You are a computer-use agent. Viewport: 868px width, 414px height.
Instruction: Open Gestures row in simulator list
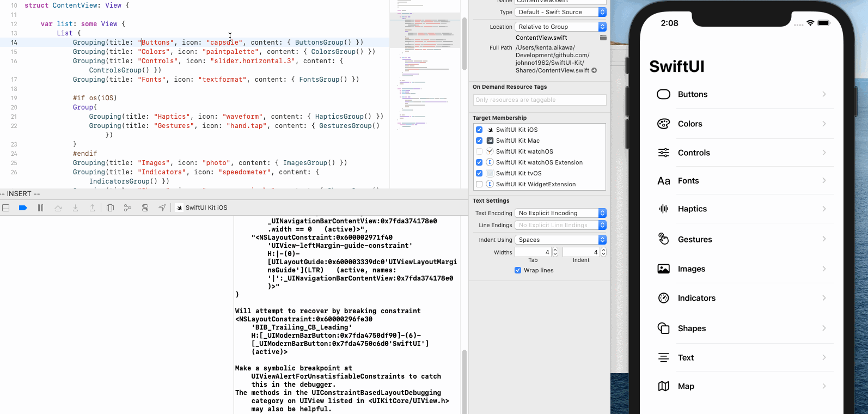pos(742,239)
